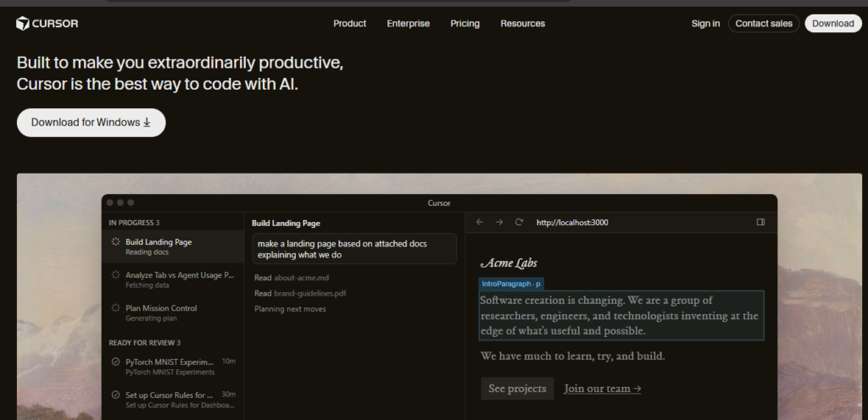Image resolution: width=868 pixels, height=420 pixels.
Task: Click the spinner icon beside Build Landing Page
Action: coord(115,241)
